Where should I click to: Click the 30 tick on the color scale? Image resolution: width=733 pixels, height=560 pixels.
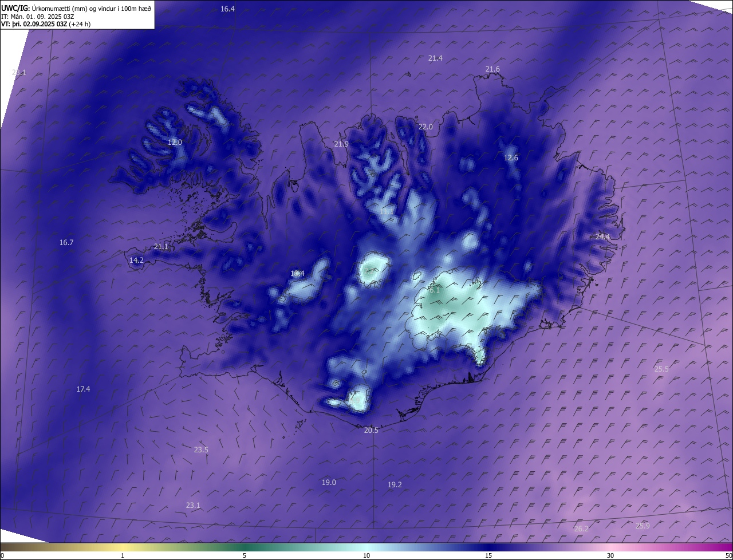[610, 556]
